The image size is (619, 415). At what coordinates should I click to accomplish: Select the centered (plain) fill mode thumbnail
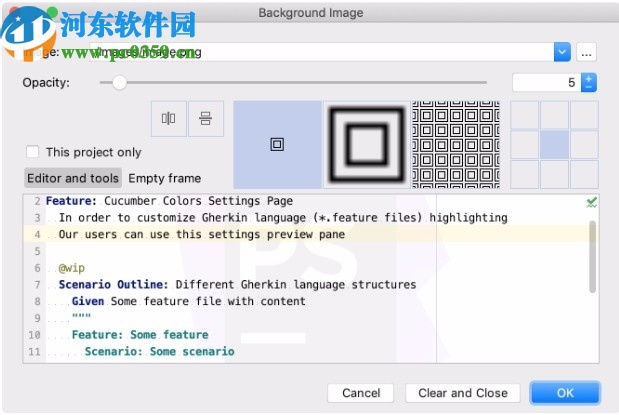click(278, 145)
